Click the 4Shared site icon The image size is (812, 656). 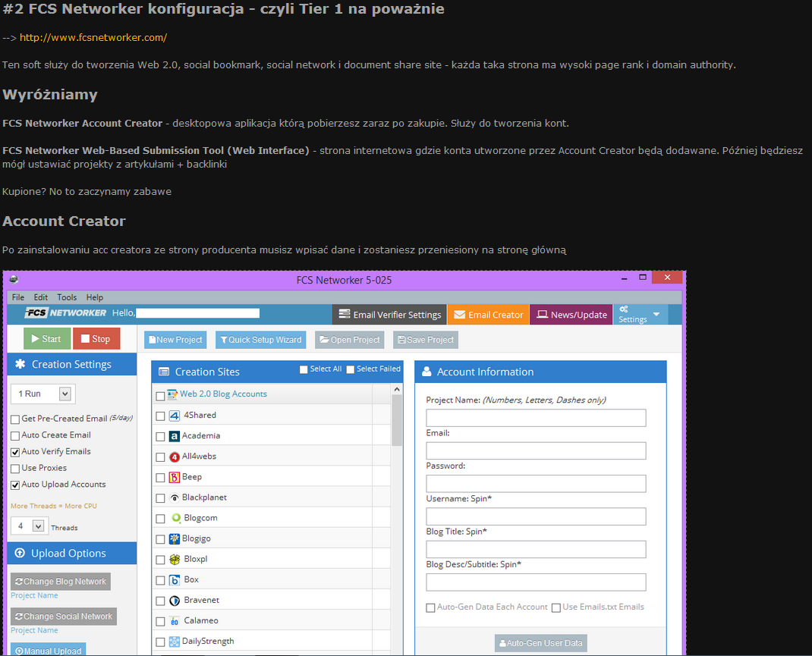pos(175,416)
